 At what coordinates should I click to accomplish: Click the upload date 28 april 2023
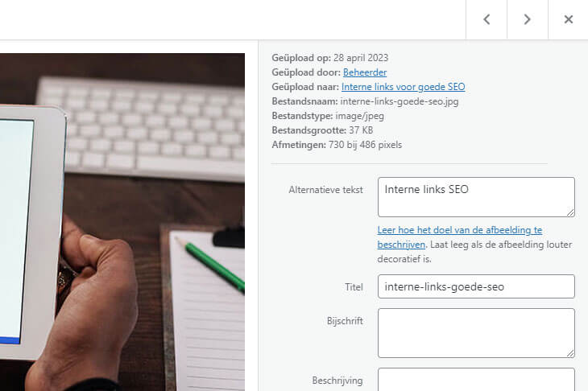pyautogui.click(x=361, y=58)
